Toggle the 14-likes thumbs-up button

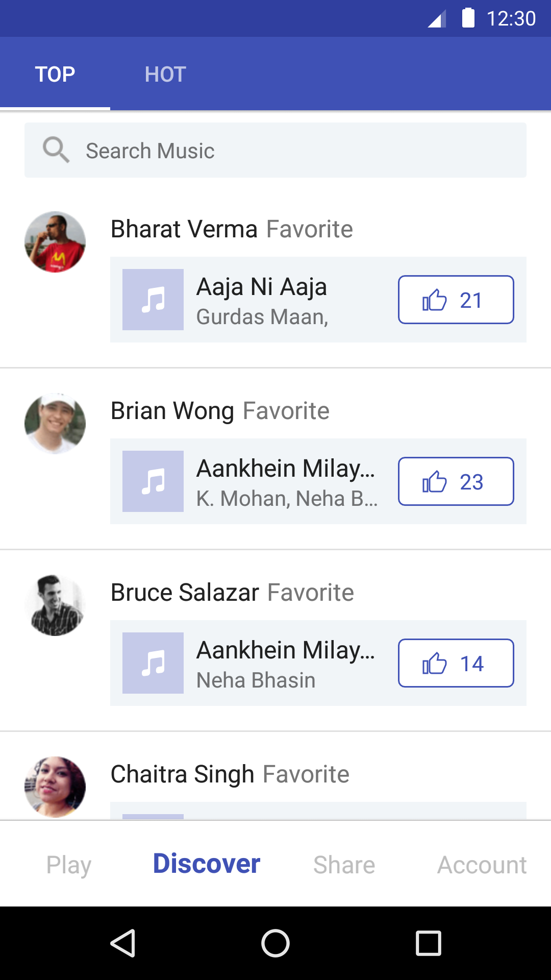tap(456, 663)
